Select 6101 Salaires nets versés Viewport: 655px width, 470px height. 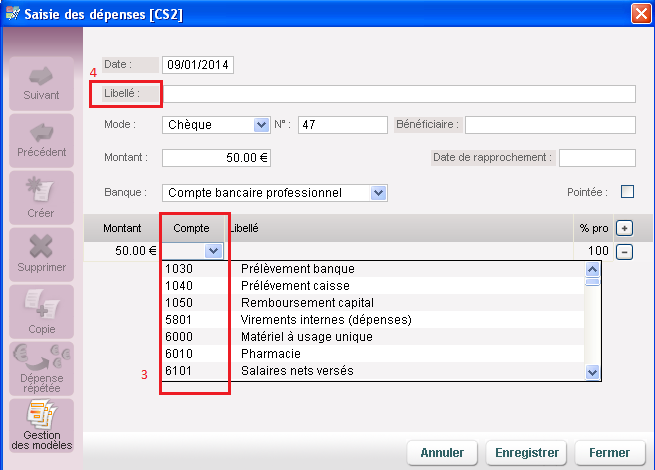coord(373,371)
